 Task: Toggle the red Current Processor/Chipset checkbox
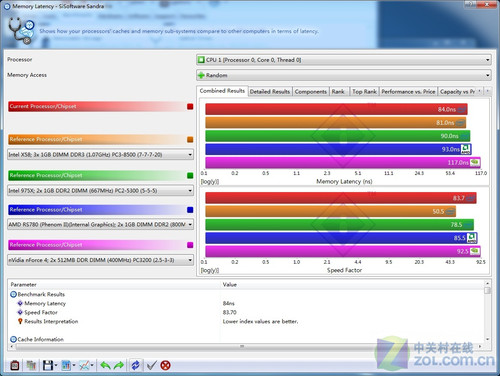190,106
